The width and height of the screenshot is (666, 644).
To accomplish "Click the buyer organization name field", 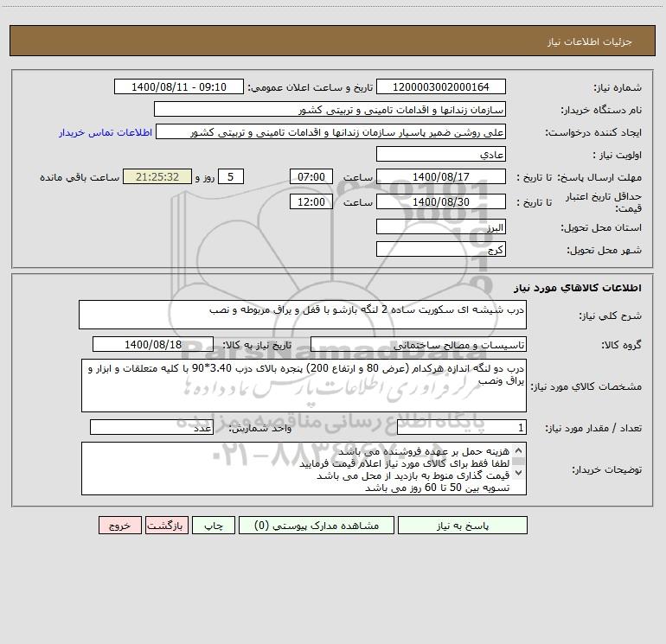I will tap(330, 109).
